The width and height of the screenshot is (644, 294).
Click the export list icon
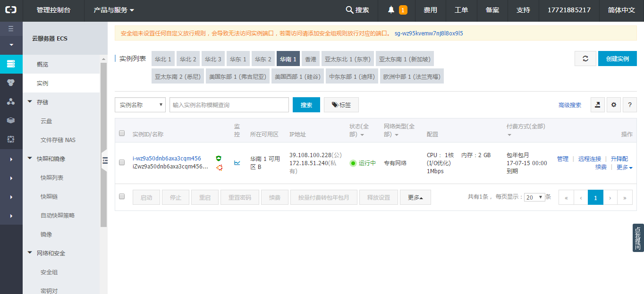[x=597, y=105]
